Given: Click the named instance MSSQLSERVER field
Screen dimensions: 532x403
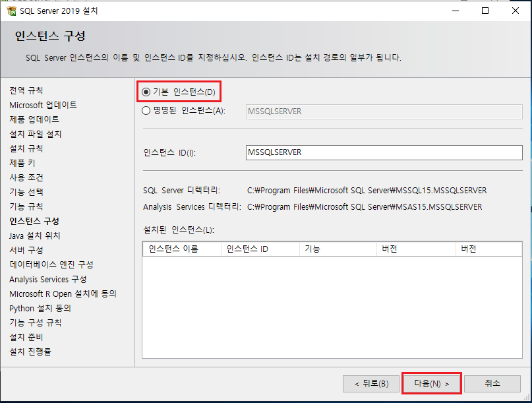Looking at the screenshot, I should 384,111.
